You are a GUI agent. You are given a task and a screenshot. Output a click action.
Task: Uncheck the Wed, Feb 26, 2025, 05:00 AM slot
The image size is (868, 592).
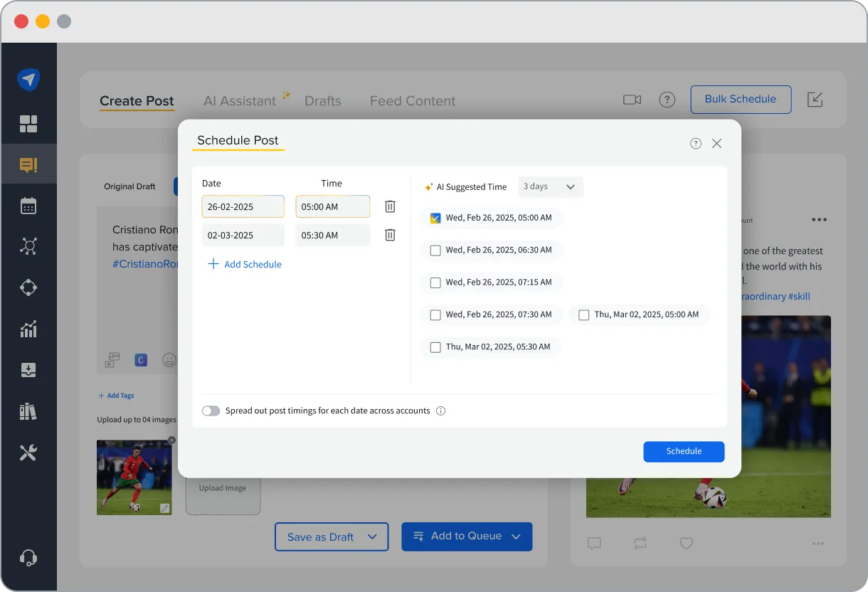pyautogui.click(x=435, y=218)
